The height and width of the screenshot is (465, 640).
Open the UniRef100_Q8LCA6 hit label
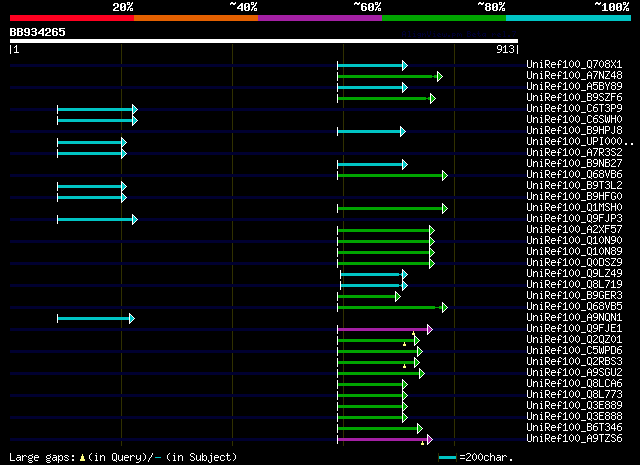point(574,384)
